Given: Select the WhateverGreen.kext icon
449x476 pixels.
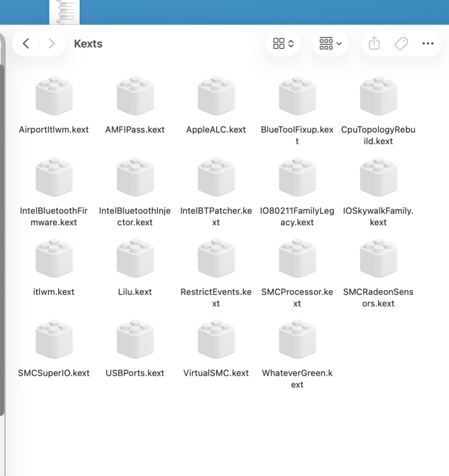Looking at the screenshot, I should [297, 339].
